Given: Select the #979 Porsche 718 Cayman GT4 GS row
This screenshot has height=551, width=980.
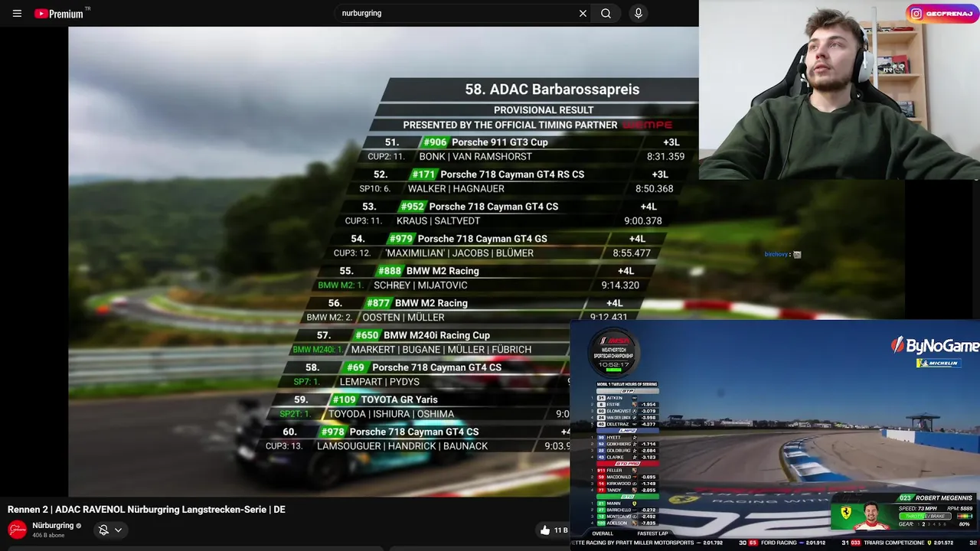Looking at the screenshot, I should click(x=494, y=239).
